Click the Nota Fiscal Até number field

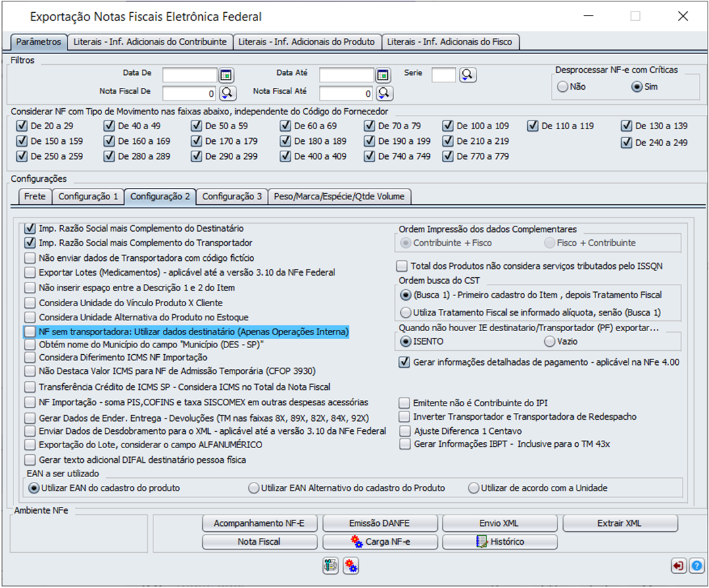pyautogui.click(x=347, y=93)
